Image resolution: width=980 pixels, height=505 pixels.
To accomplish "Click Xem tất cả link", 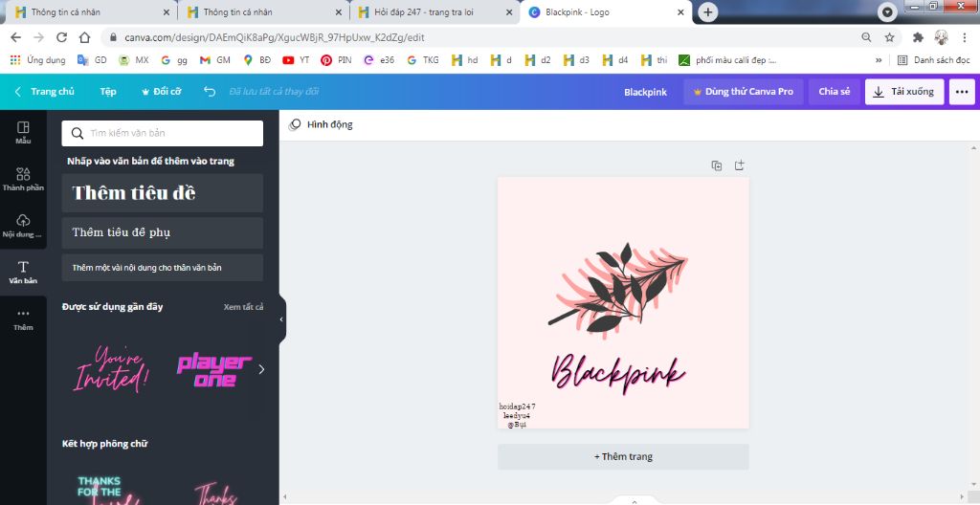I will pos(243,307).
